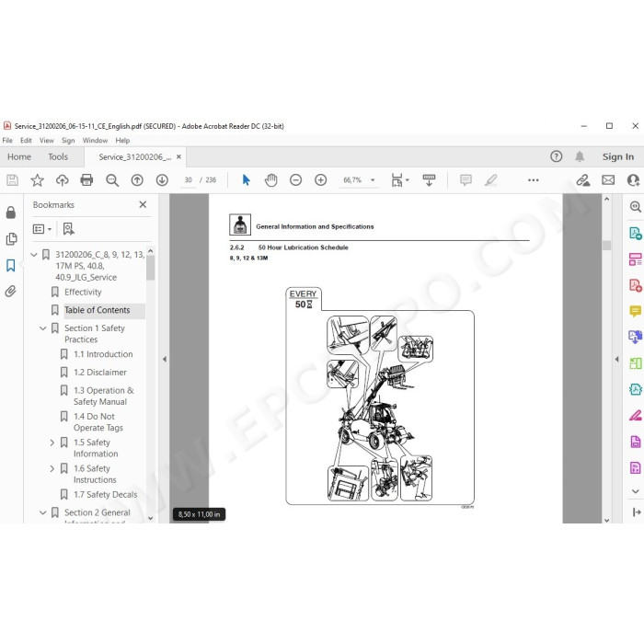Open notifications bell
Screen dimensions: 644x644
(x=580, y=156)
